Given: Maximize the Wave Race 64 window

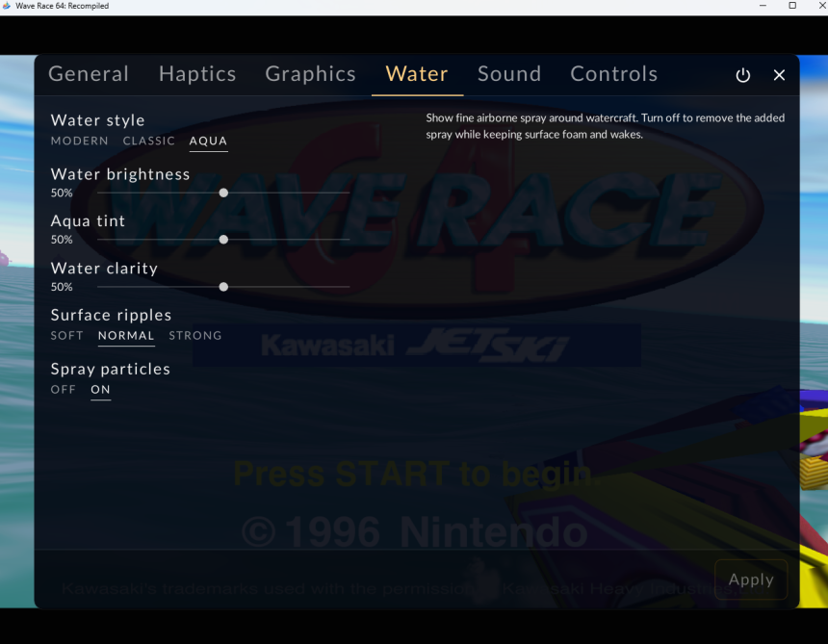Looking at the screenshot, I should click(x=792, y=6).
